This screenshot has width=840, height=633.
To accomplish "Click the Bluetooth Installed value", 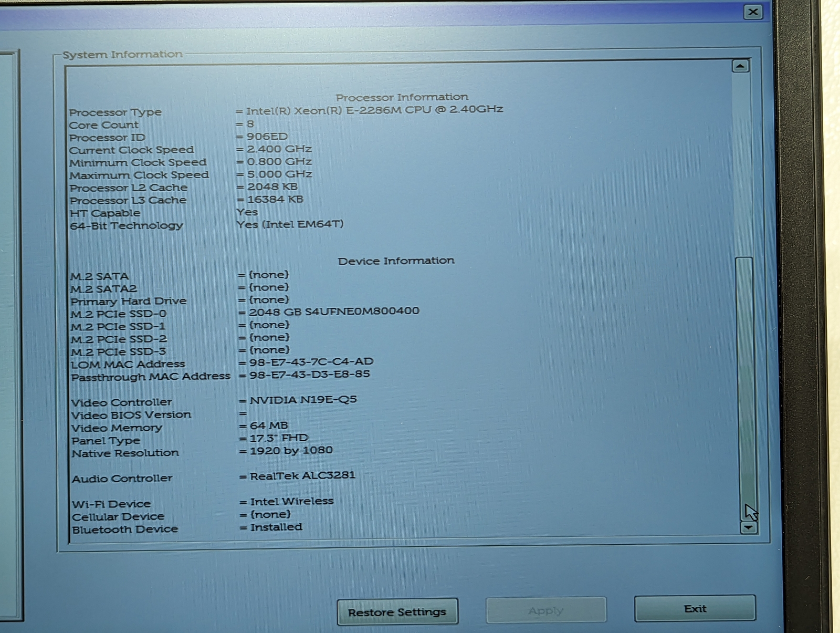I will coord(276,527).
